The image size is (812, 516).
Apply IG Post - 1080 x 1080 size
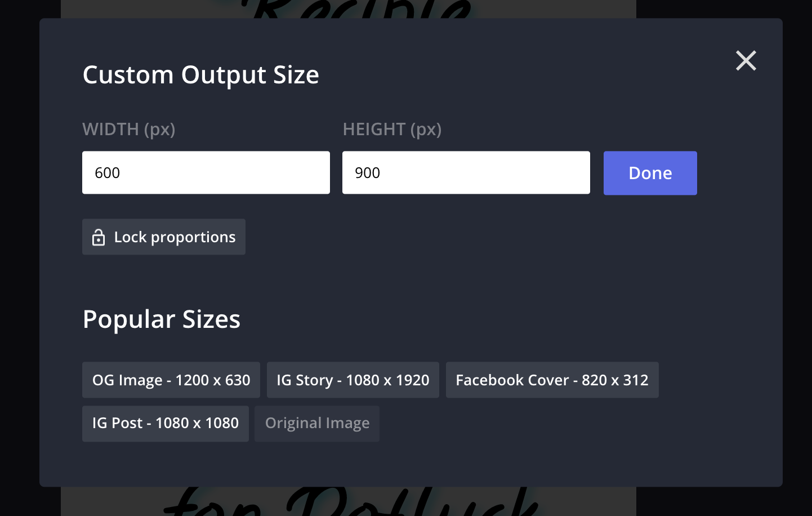point(165,423)
